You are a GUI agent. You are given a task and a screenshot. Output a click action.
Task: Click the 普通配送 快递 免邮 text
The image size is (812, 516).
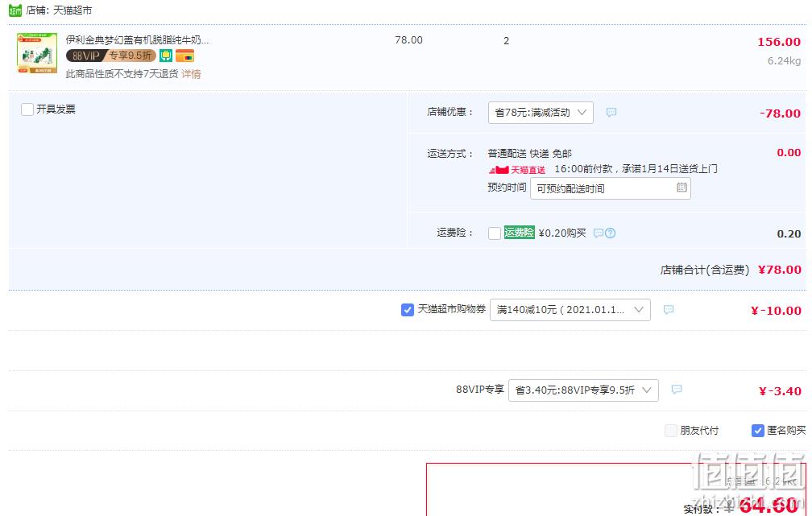click(530, 154)
